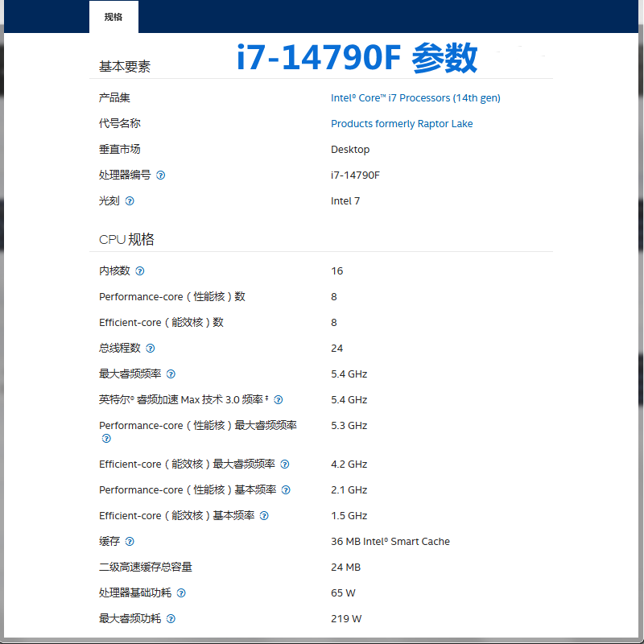Click tooltip icon beside Efficient-core 基本频率
Viewport: 644px width, 644px height.
pos(264,516)
